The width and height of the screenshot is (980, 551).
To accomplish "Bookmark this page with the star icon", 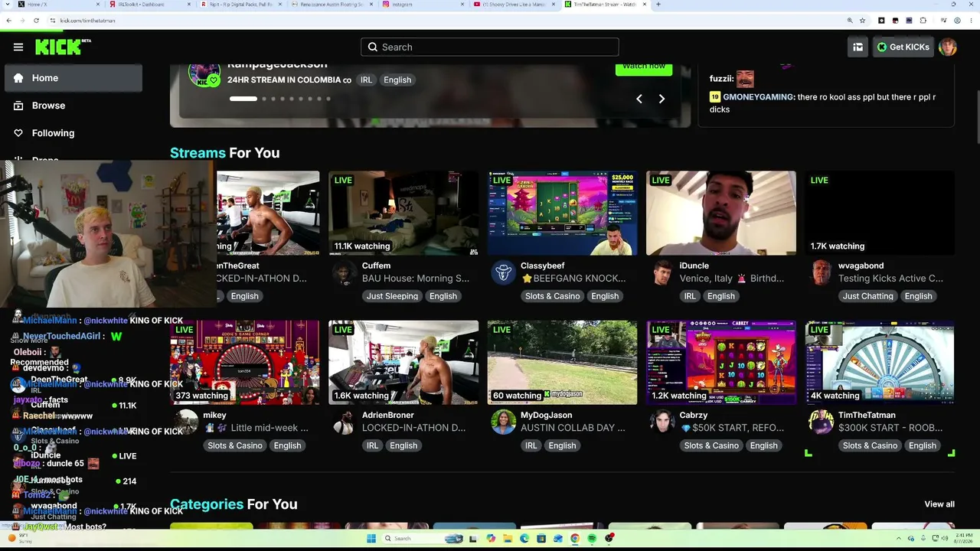I will [863, 21].
